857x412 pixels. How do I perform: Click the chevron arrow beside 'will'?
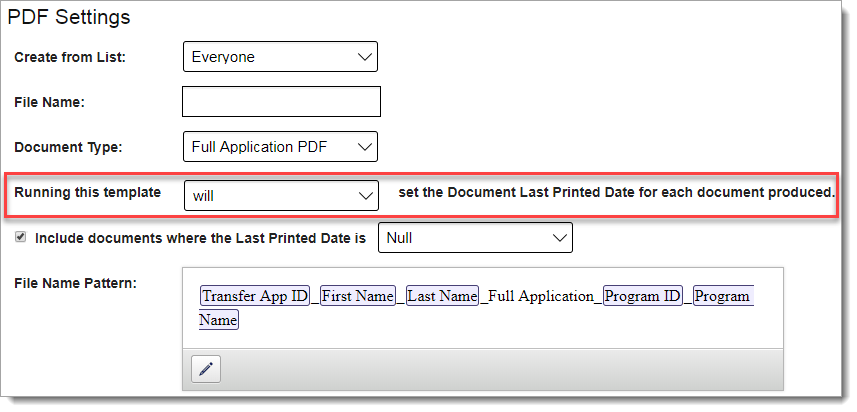(365, 196)
